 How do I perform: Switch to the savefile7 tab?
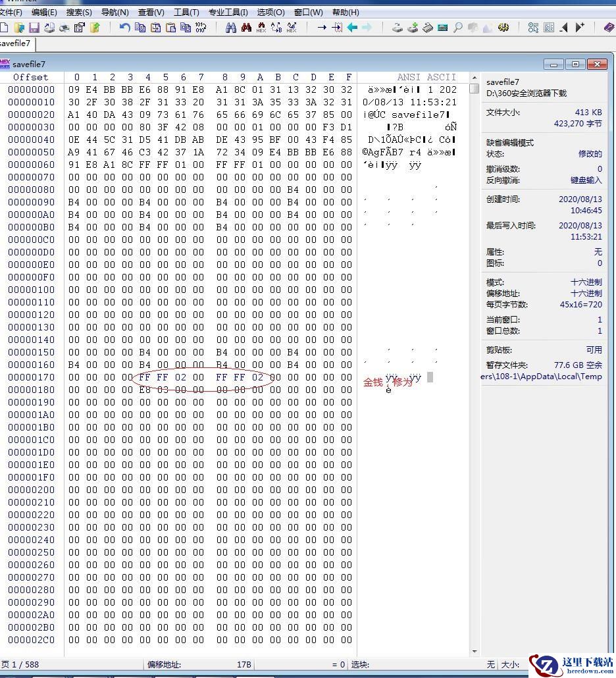tap(15, 43)
